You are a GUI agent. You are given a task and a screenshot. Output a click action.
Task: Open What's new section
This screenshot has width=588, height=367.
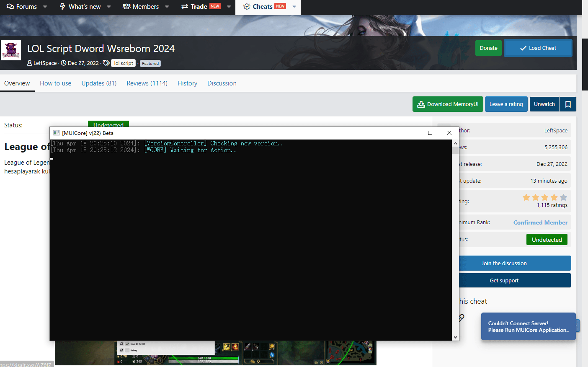pos(80,7)
